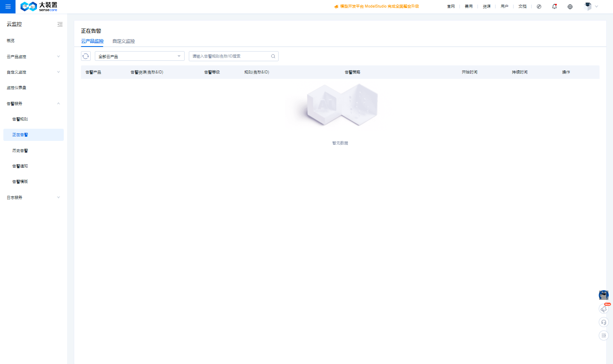Screen dimensions: 613x364
Task: Click the floating dog mascot assistant
Action: tap(603, 295)
